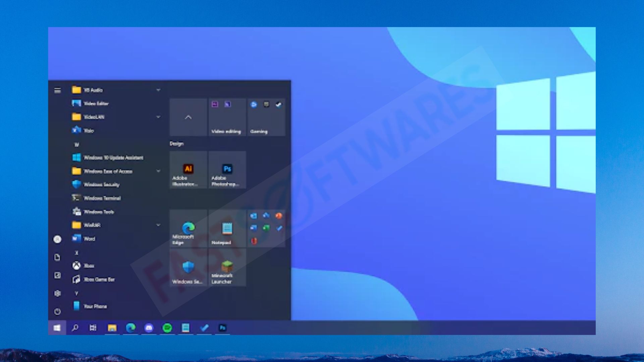Open Discord from the taskbar

click(x=149, y=328)
